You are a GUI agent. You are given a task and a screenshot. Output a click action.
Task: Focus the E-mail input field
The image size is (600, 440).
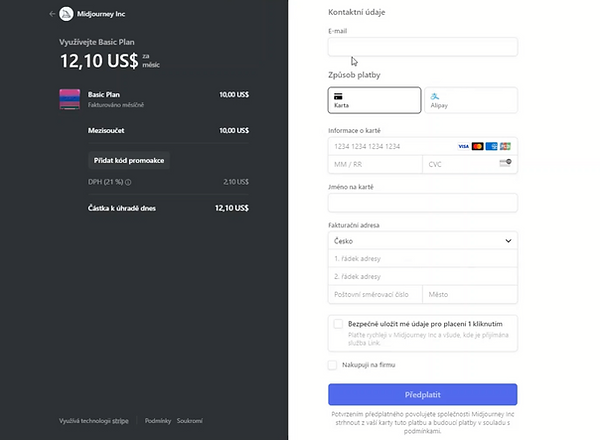pos(423,47)
